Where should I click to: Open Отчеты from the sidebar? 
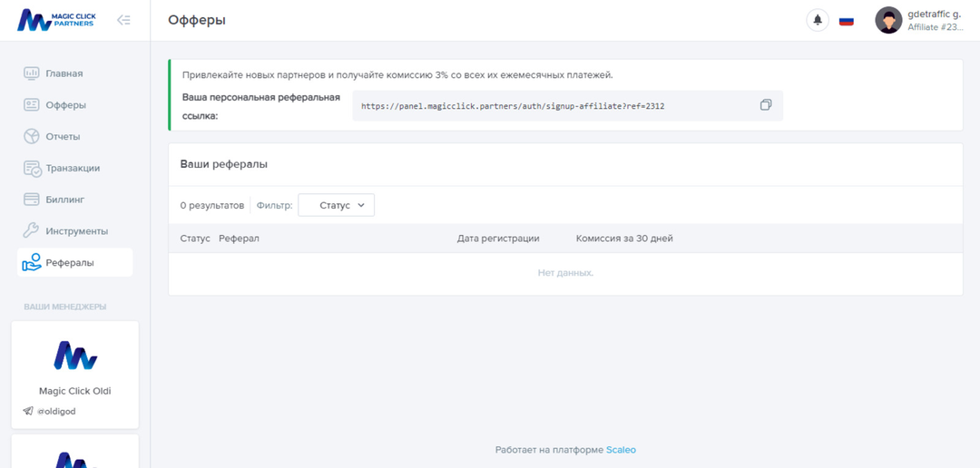pyautogui.click(x=63, y=137)
